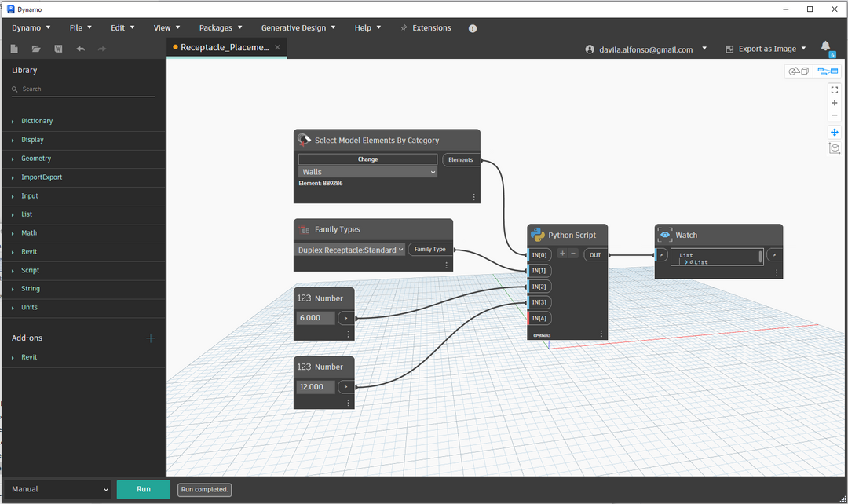848x504 pixels.
Task: Open the Python Script node options dots
Action: [x=601, y=334]
